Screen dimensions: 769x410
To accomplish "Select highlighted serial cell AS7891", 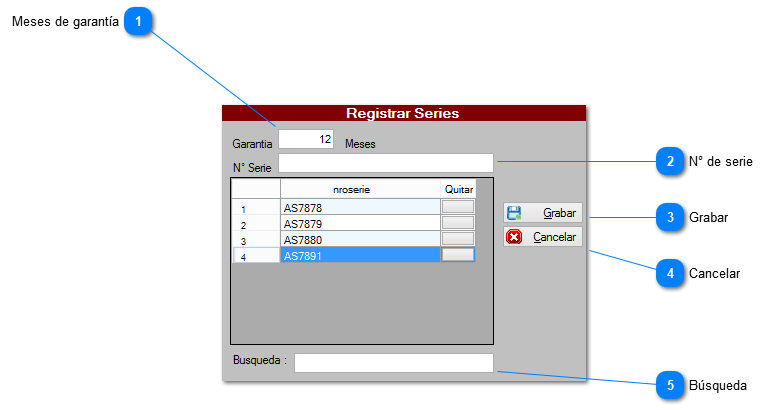I will pyautogui.click(x=360, y=255).
